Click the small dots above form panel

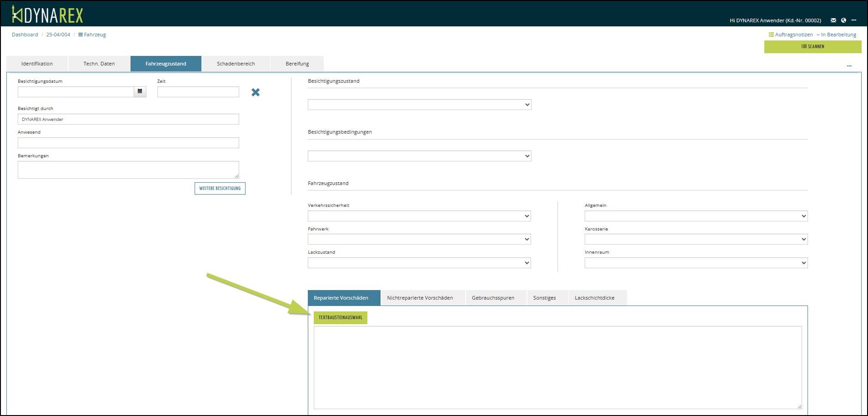point(849,66)
